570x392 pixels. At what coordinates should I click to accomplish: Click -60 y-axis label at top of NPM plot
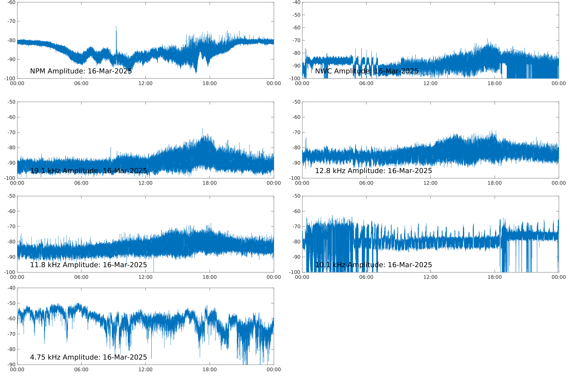click(11, 2)
